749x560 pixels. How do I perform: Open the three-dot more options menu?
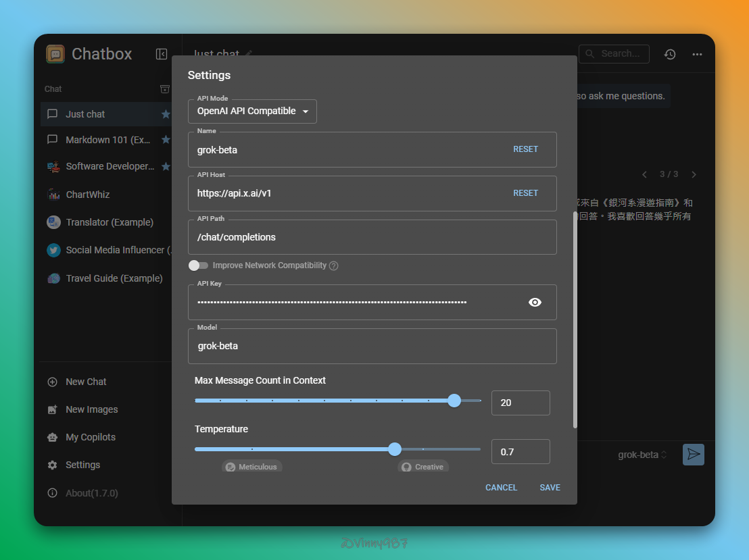(x=698, y=54)
